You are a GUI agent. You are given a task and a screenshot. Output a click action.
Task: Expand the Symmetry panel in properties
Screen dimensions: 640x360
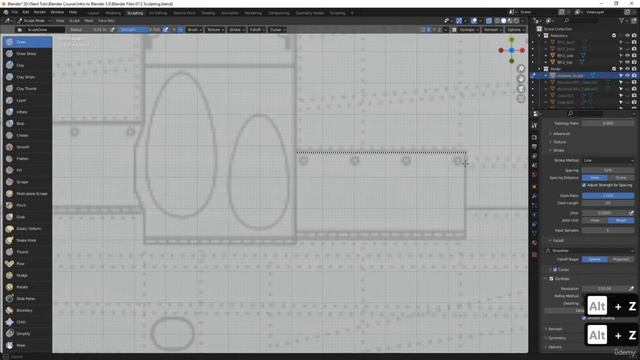click(557, 338)
